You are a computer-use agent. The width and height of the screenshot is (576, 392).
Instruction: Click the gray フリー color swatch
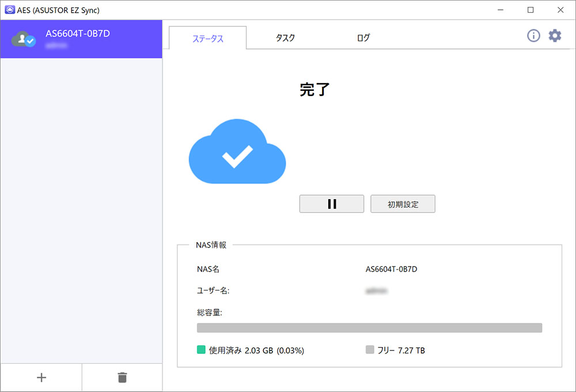[x=370, y=349]
